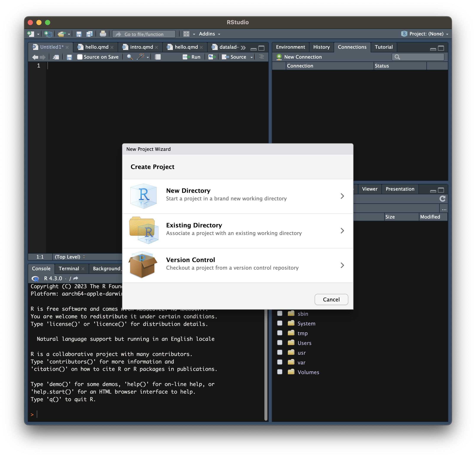Click the find/replace magnifier icon in editor

[130, 57]
